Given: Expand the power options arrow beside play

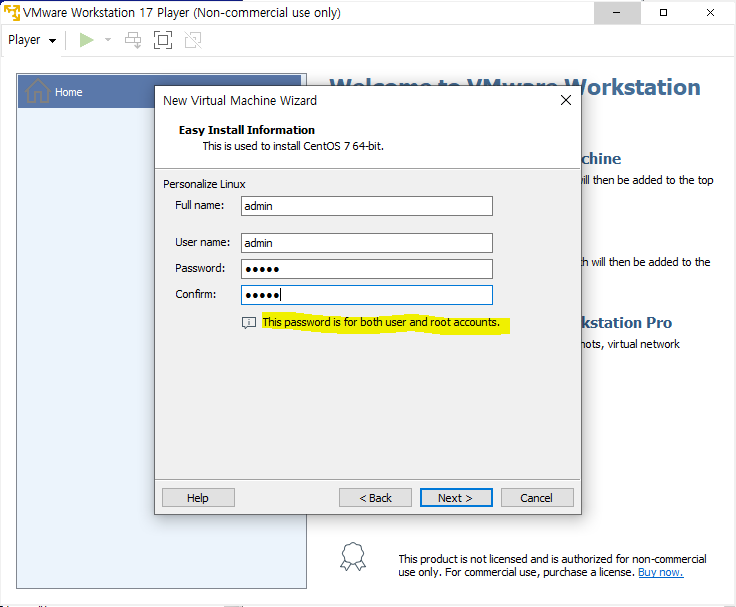Looking at the screenshot, I should click(108, 40).
